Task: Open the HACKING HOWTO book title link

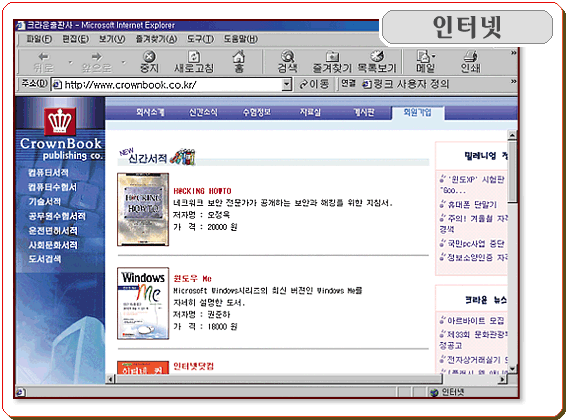Action: (x=202, y=191)
